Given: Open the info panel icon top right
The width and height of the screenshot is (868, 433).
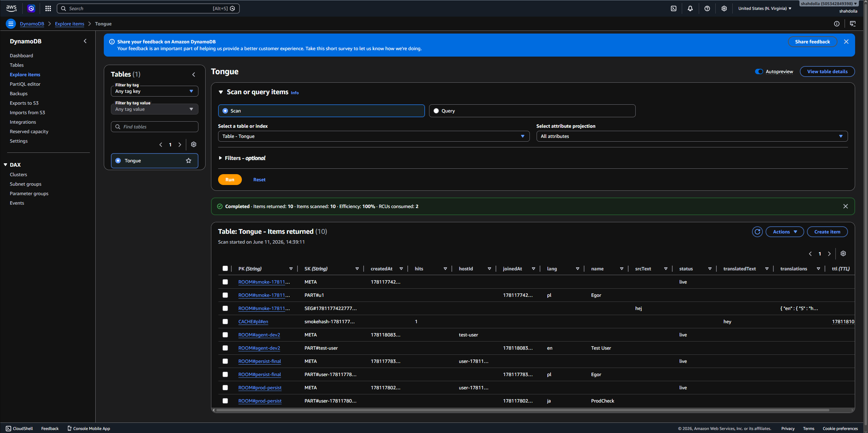Looking at the screenshot, I should 837,24.
